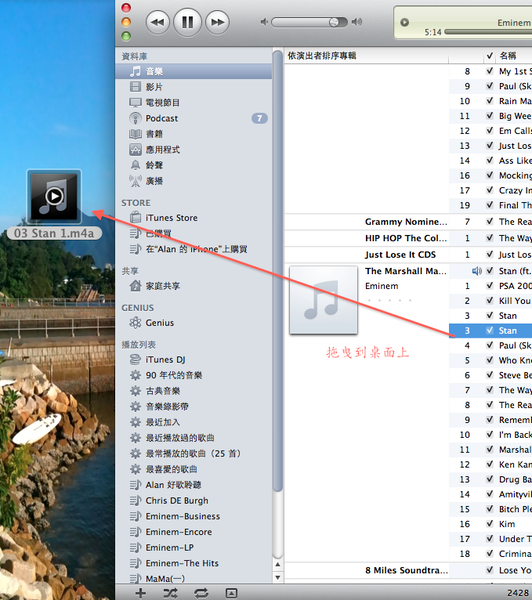The width and height of the screenshot is (532, 600).
Task: Click the album star rating dots
Action: [389, 300]
